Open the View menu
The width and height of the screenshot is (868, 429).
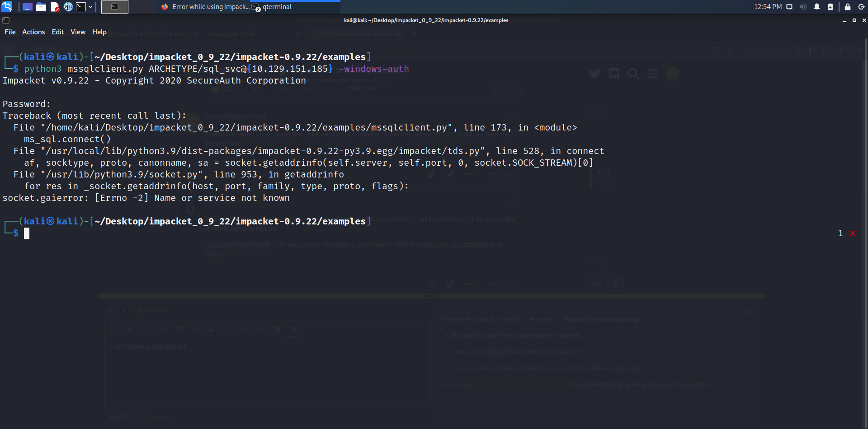[x=78, y=32]
